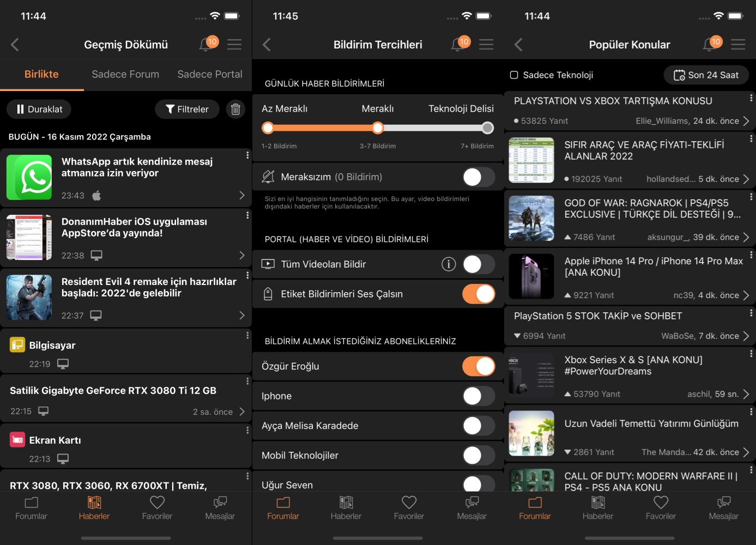Open Mesajlar in Geçmiş Dökümü bottom bar

coord(220,507)
